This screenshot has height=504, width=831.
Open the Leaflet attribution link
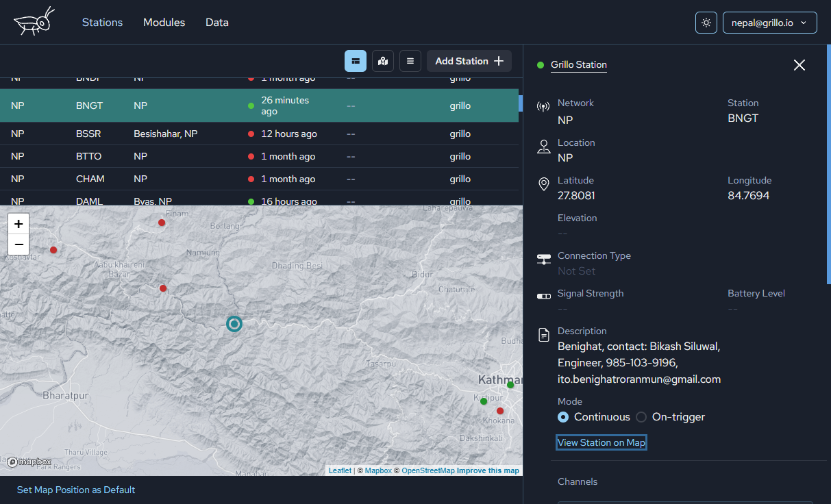[x=340, y=470]
